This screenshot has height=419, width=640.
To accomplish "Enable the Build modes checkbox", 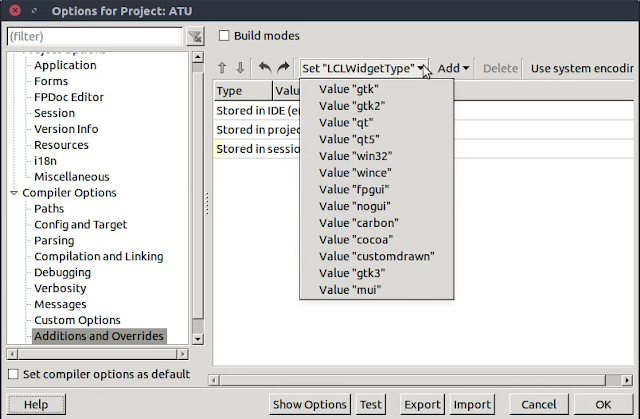I will pos(224,35).
